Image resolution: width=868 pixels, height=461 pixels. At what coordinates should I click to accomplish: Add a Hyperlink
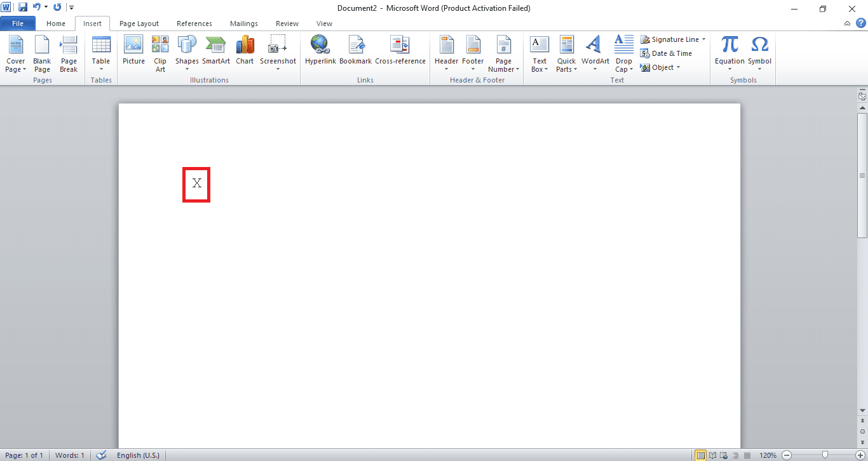pos(320,51)
